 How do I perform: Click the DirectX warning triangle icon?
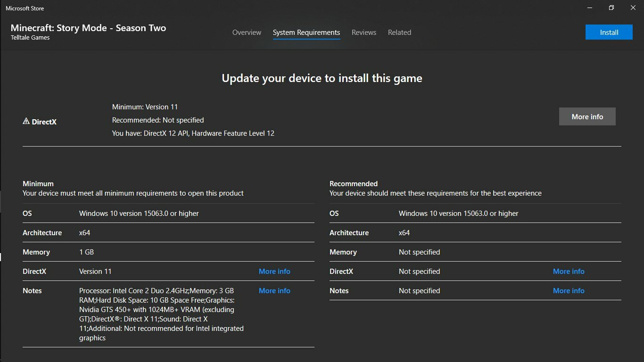(26, 122)
